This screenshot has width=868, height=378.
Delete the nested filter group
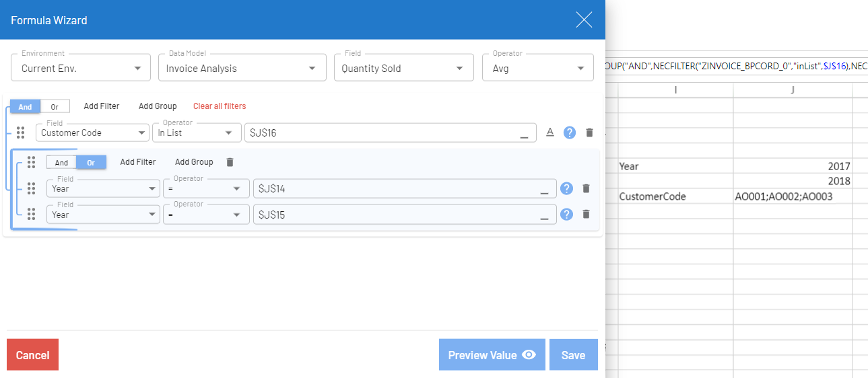pyautogui.click(x=230, y=162)
